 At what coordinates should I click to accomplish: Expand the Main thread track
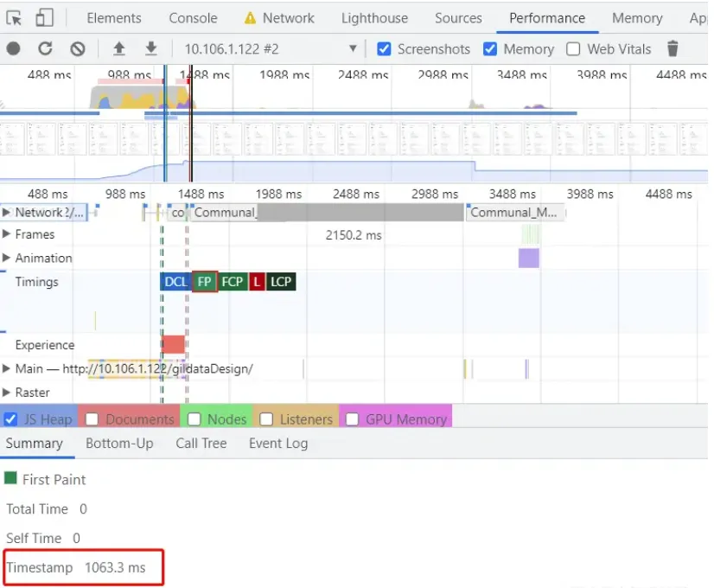click(7, 369)
